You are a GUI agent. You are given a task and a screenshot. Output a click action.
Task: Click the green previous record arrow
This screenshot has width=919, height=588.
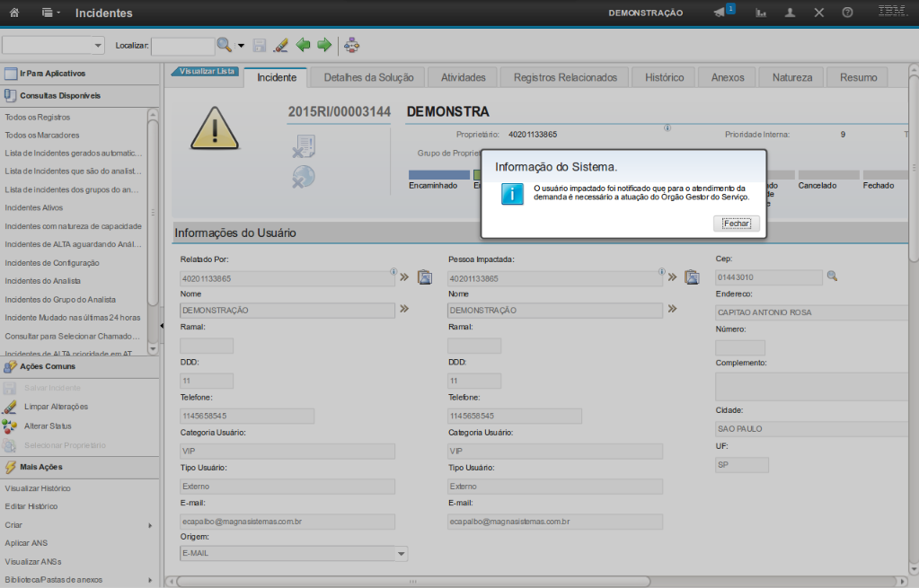point(304,44)
